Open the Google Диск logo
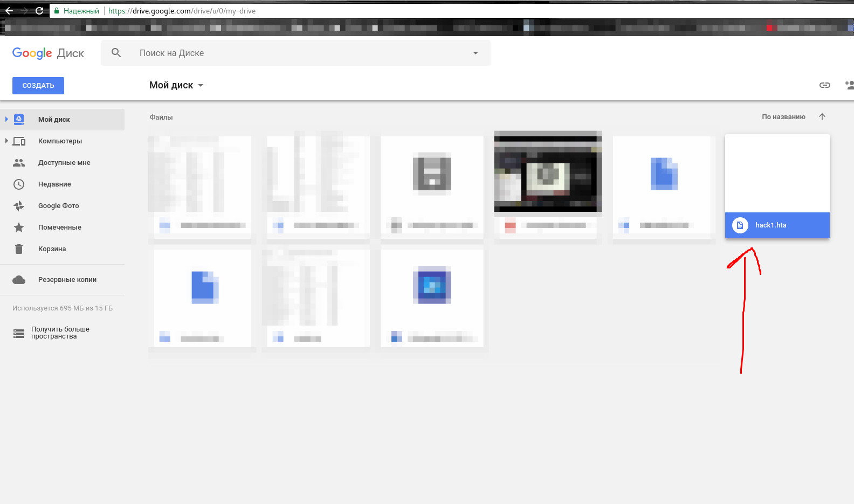This screenshot has width=854, height=504. click(49, 53)
